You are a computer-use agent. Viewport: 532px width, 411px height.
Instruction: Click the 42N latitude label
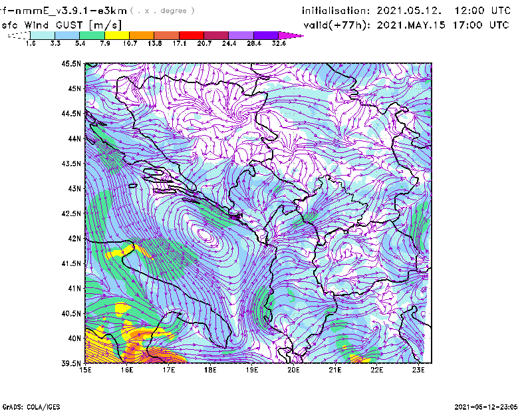pos(74,239)
